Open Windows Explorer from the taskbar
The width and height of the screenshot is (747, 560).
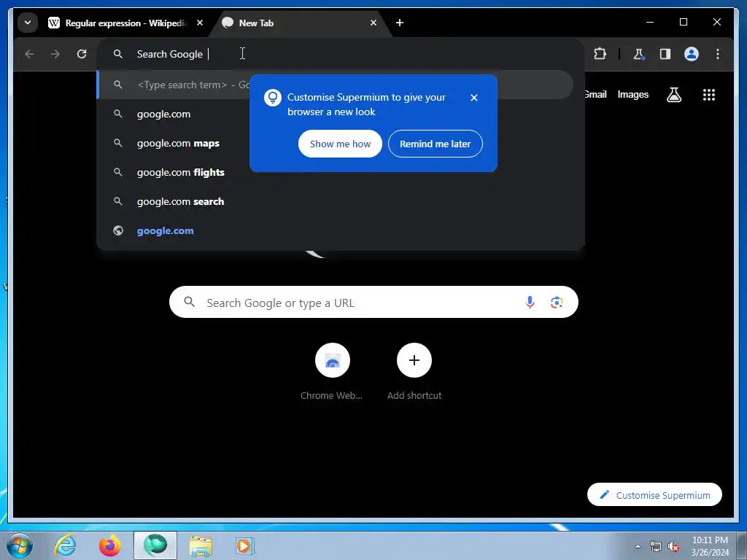click(201, 545)
